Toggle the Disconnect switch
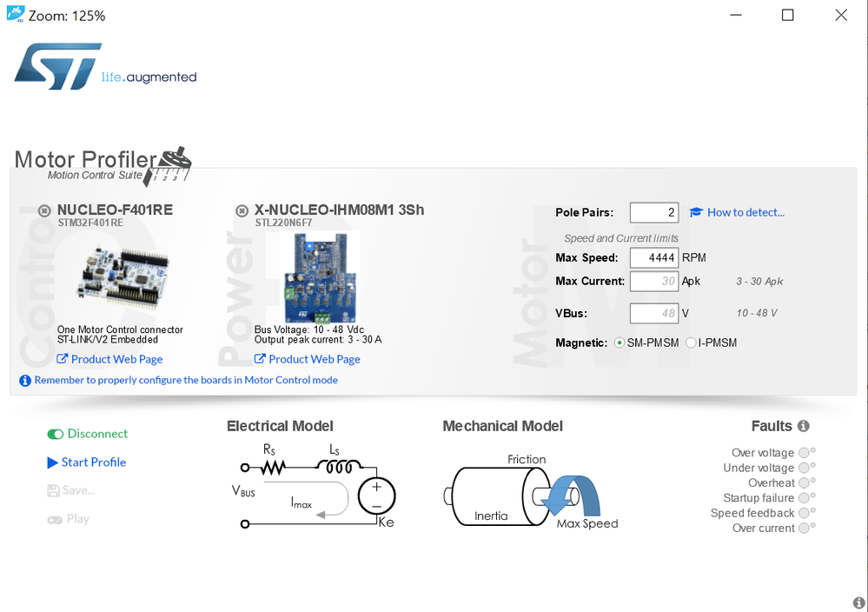The width and height of the screenshot is (868, 612). tap(56, 434)
